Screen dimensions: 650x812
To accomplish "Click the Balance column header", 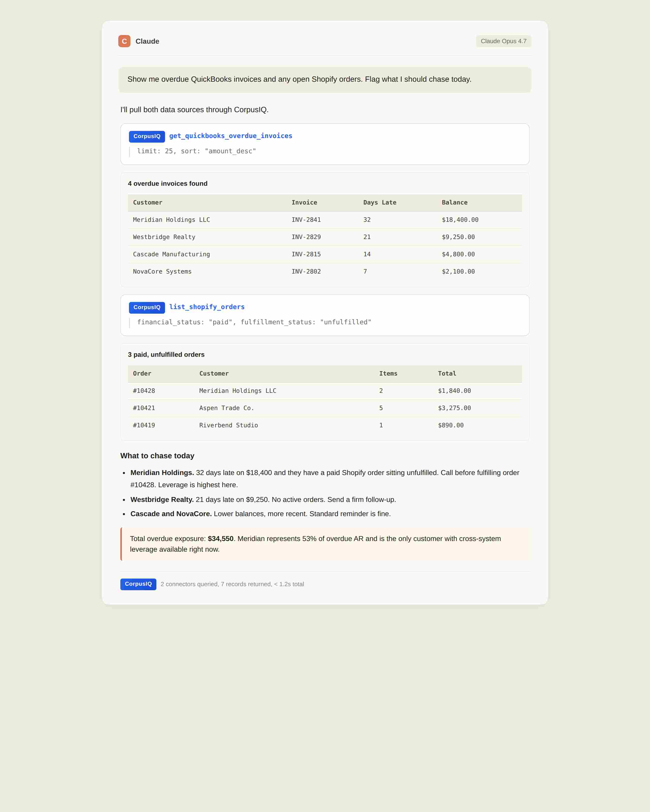I will click(x=454, y=203).
